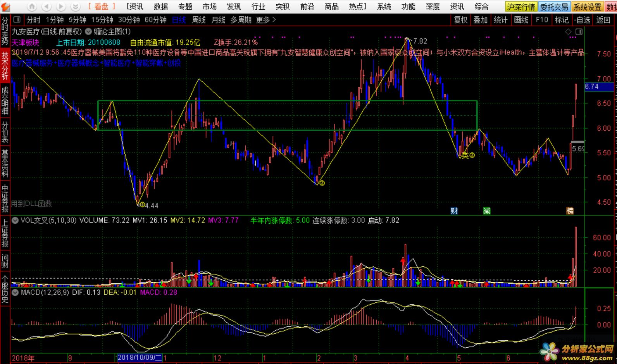The width and height of the screenshot is (617, 364).
Task: Click the double-chevron down icon
Action: pyautogui.click(x=75, y=7)
